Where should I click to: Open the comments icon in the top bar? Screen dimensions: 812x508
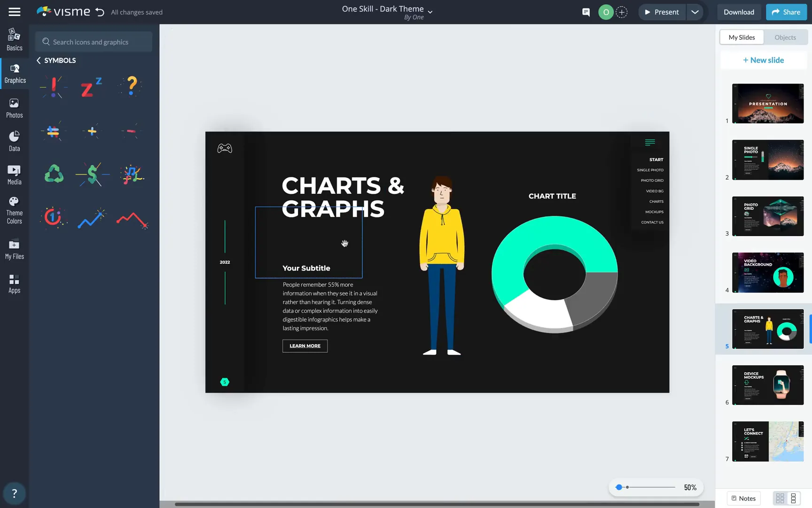pyautogui.click(x=586, y=12)
